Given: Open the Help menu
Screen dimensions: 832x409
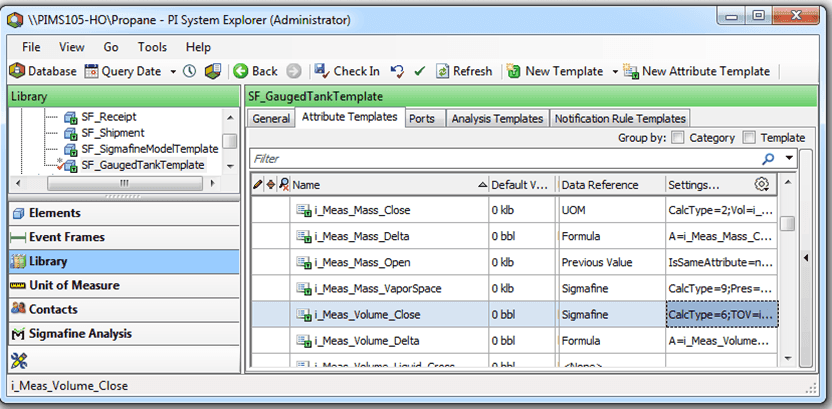Looking at the screenshot, I should point(198,47).
